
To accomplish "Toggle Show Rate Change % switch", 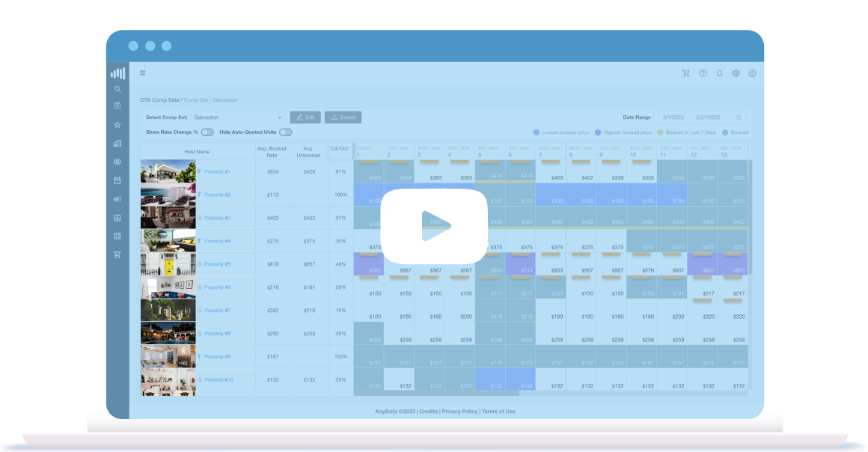I will (x=207, y=132).
